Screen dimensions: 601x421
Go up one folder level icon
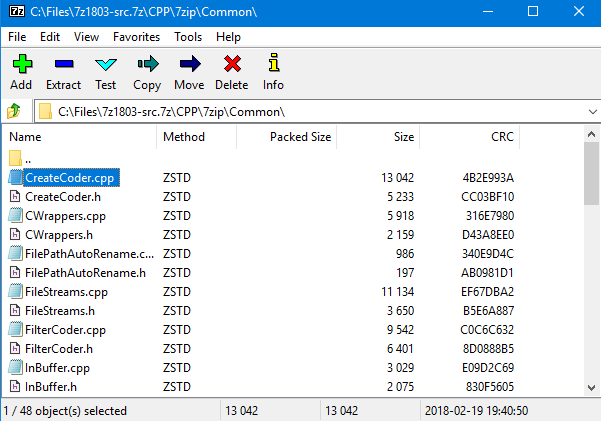point(14,111)
